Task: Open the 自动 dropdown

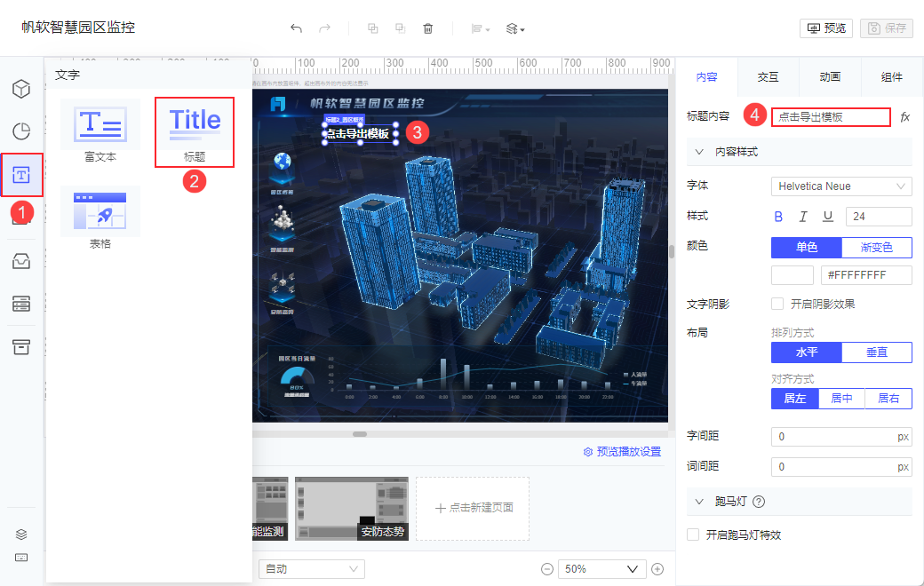Action: point(312,569)
